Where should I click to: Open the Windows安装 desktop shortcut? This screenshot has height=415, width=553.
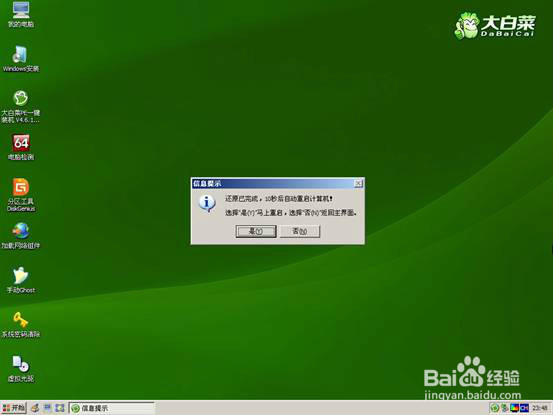point(21,59)
